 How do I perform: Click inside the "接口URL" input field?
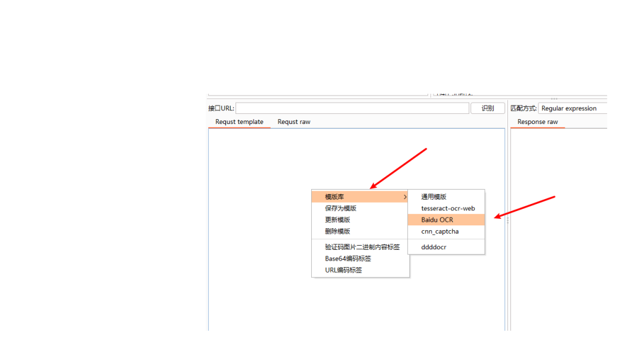click(352, 108)
